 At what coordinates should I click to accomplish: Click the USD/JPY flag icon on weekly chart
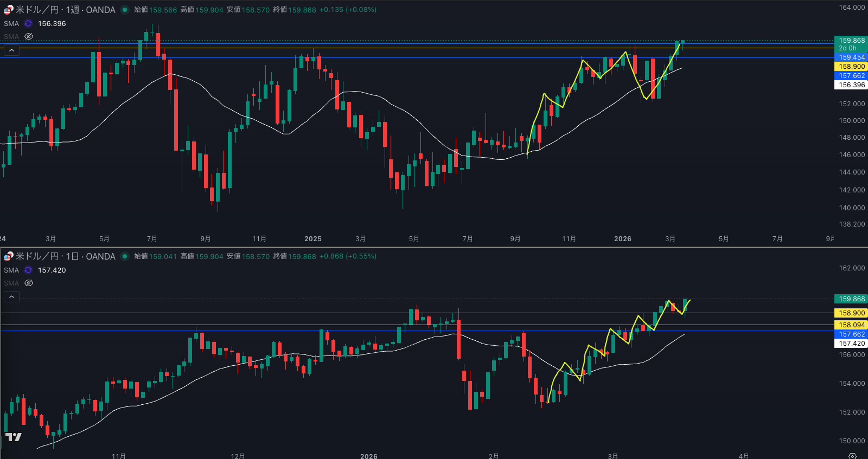point(8,10)
